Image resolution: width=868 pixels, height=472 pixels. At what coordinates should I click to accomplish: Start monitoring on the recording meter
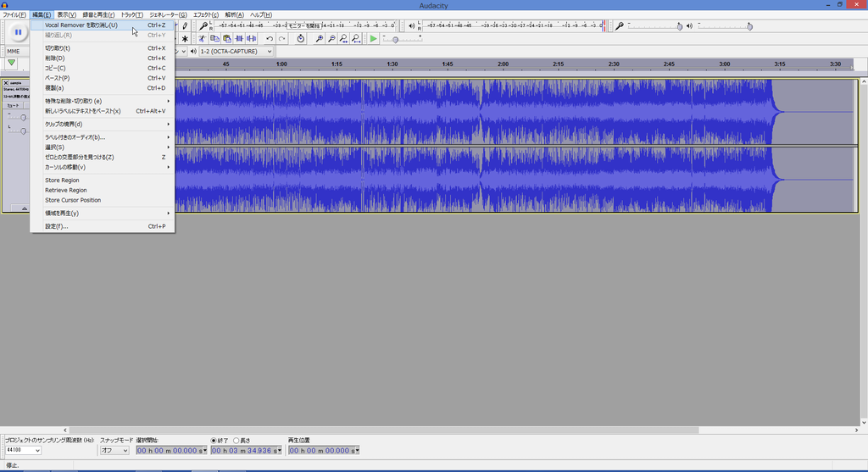[304, 25]
